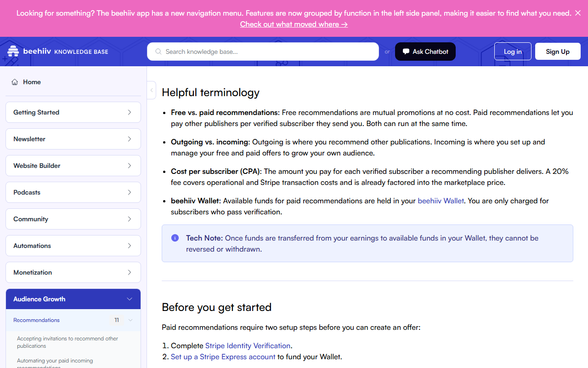Open 'Automating your paid incoming recommendations' article
The height and width of the screenshot is (368, 588).
[55, 363]
